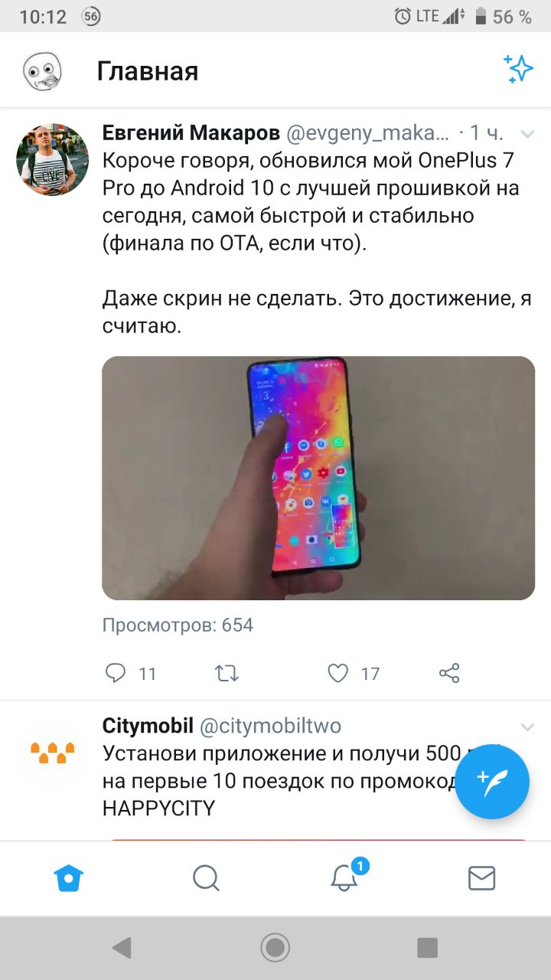Retweet Evgeny Makarov's OnePlus post

pyautogui.click(x=227, y=673)
